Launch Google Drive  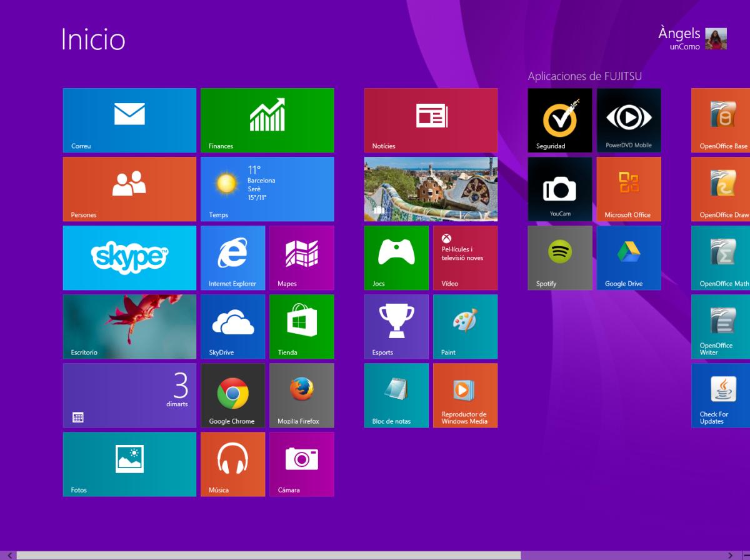629,257
